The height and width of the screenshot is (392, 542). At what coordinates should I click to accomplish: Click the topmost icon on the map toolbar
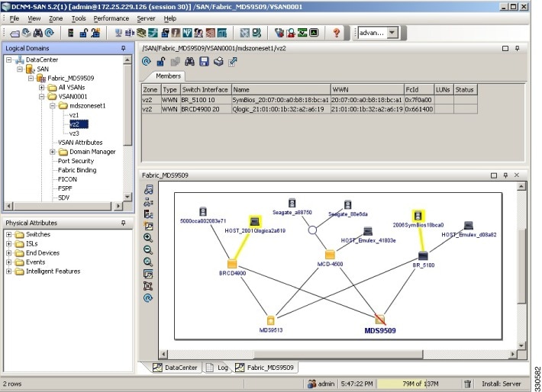[x=148, y=189]
